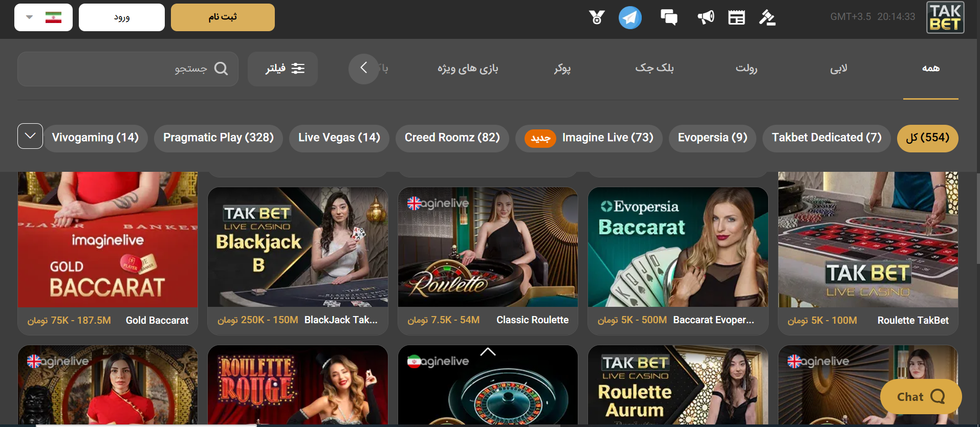Select the لابی tab

pos(839,69)
